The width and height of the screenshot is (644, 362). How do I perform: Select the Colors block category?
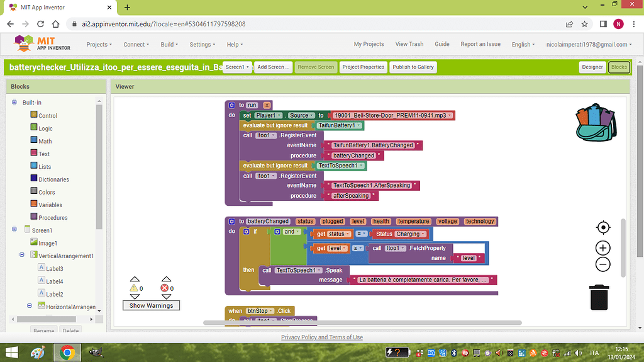tap(47, 192)
